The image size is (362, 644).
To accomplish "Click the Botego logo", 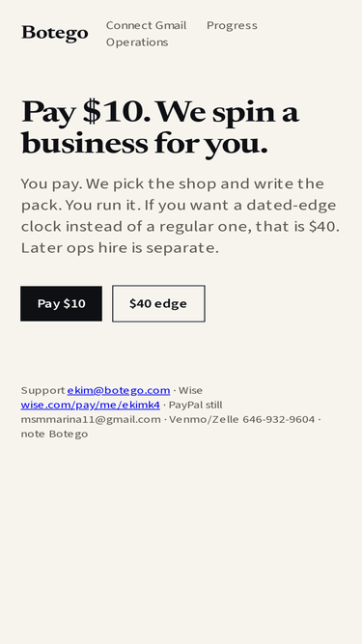I will 55,33.
